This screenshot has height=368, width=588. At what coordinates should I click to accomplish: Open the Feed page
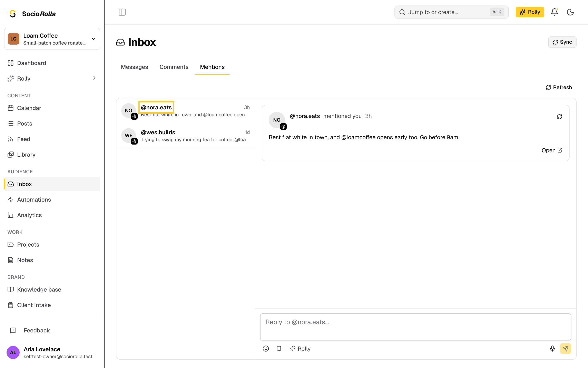click(x=52, y=139)
